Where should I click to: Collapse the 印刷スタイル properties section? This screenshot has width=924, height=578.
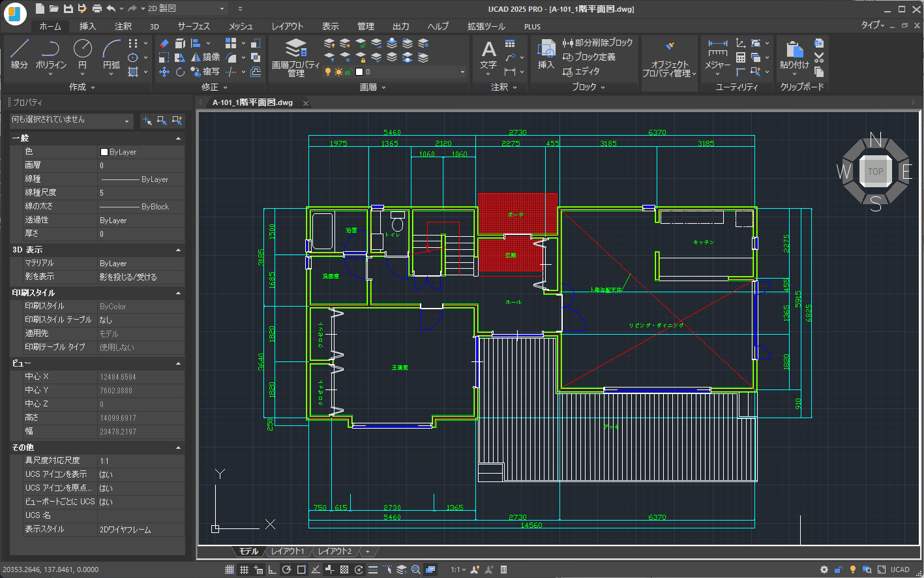(178, 293)
